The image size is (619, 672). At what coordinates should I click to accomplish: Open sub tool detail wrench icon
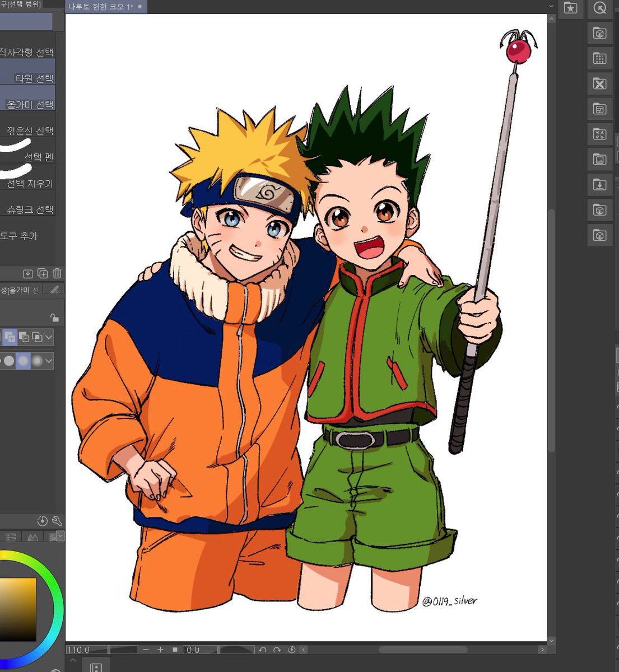pos(57,521)
